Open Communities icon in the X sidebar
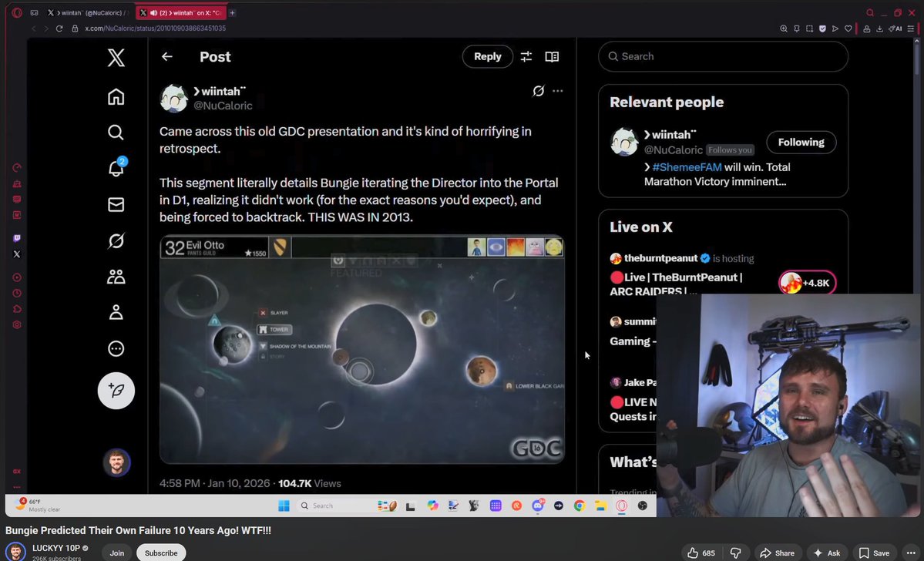This screenshot has height=561, width=924. click(x=116, y=277)
